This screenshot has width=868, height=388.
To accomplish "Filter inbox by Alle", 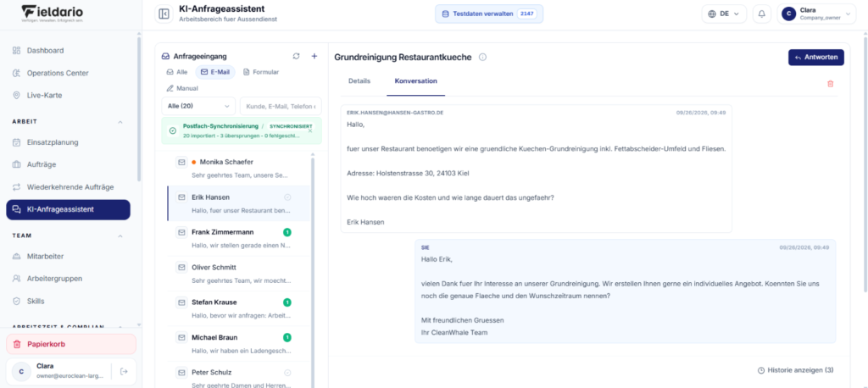I will click(x=177, y=72).
